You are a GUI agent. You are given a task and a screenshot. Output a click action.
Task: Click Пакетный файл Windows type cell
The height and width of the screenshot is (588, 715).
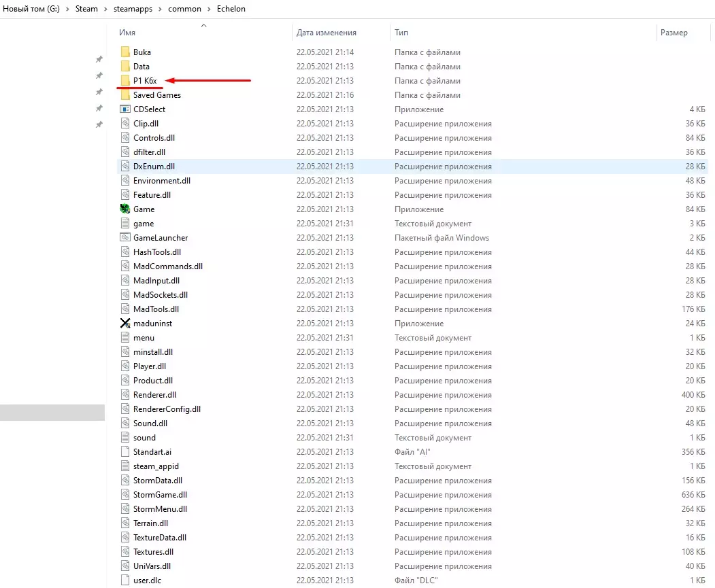[x=442, y=238]
